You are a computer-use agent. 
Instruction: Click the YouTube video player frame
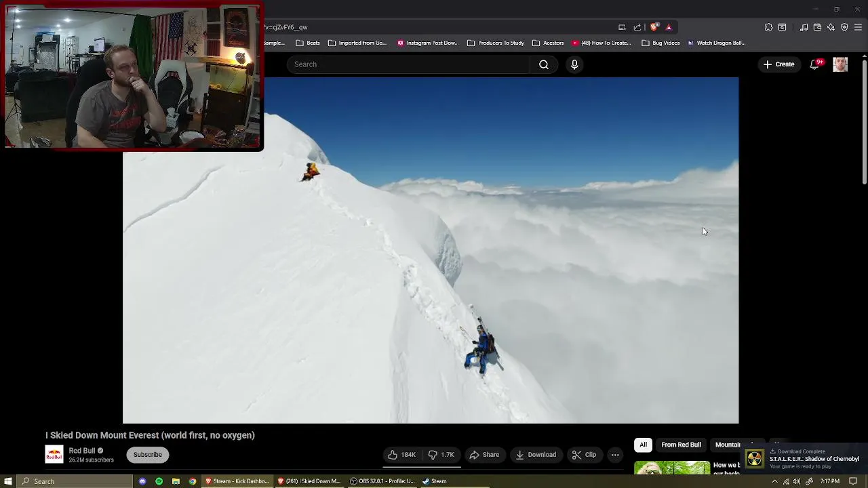[x=431, y=250]
